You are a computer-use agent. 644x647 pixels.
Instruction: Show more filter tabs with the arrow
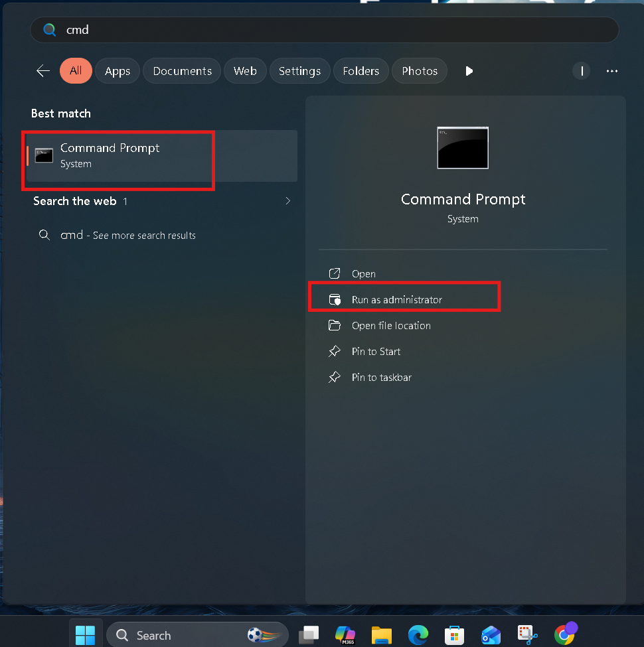469,71
